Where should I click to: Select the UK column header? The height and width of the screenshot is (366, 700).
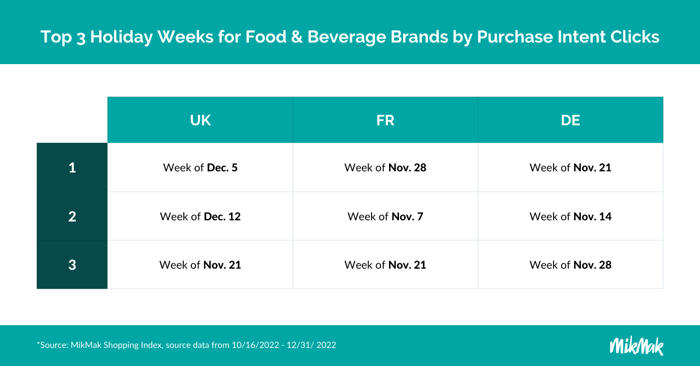click(x=200, y=120)
